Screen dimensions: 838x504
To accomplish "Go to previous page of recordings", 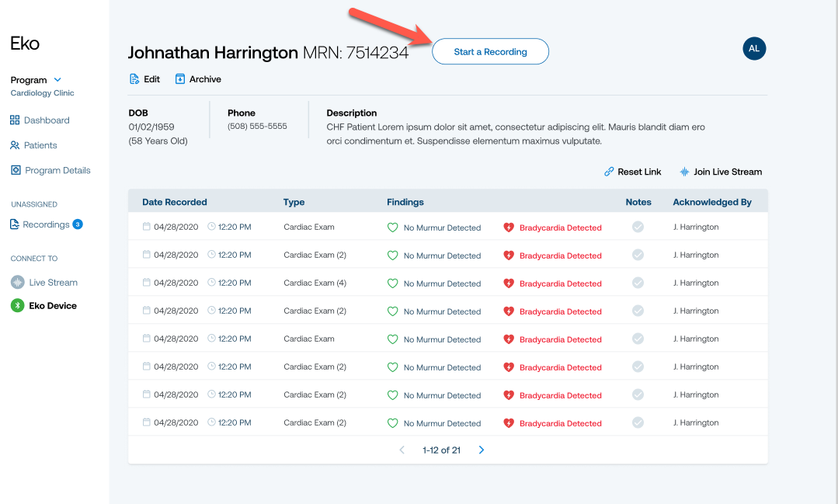I will tap(402, 450).
